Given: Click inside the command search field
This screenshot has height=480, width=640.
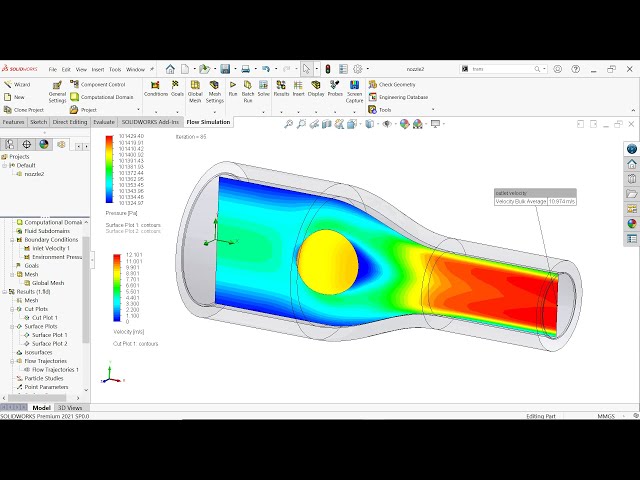Looking at the screenshot, I should pos(502,69).
